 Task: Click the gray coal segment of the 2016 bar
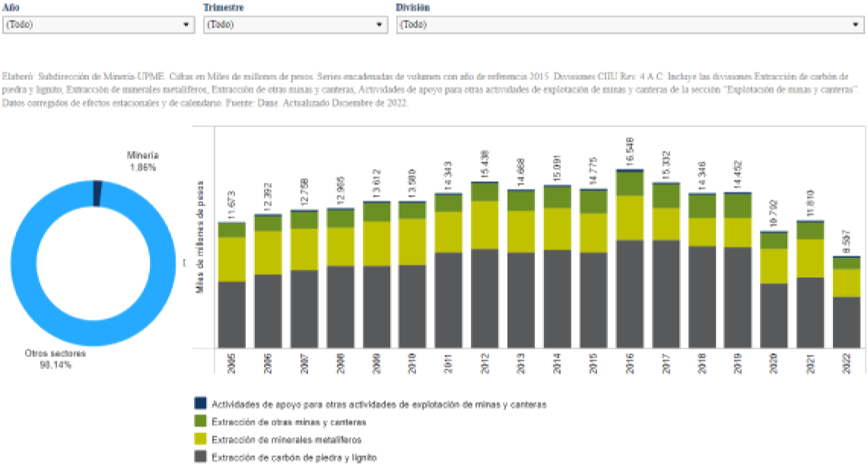point(630,293)
